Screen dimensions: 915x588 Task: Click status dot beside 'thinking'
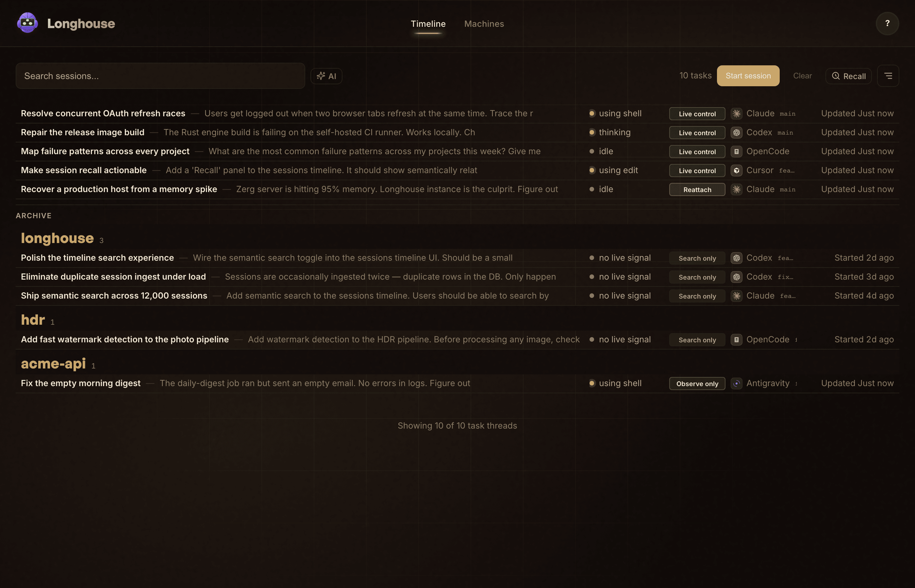(x=592, y=133)
